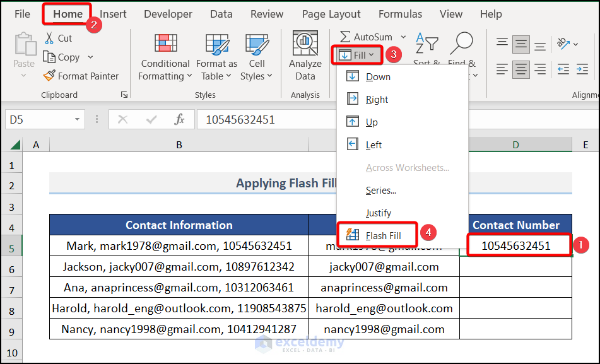This screenshot has width=600, height=364.
Task: Open Sort & Filter icon
Action: pos(426,44)
